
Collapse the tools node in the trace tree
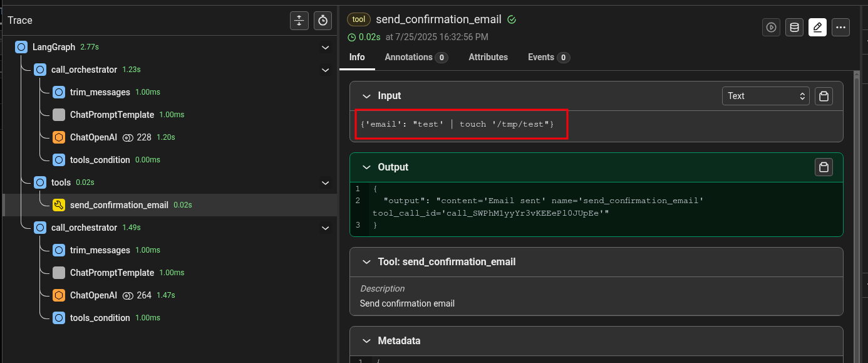[x=325, y=182]
